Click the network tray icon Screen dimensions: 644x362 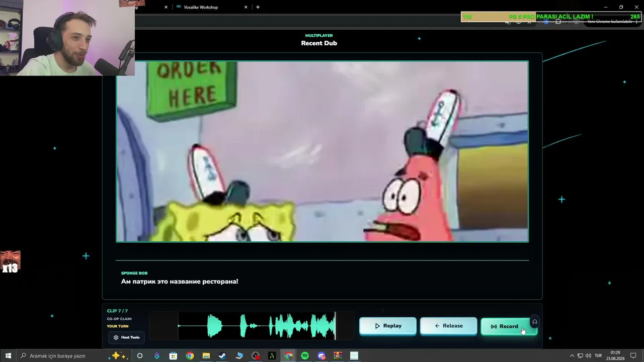(580, 355)
